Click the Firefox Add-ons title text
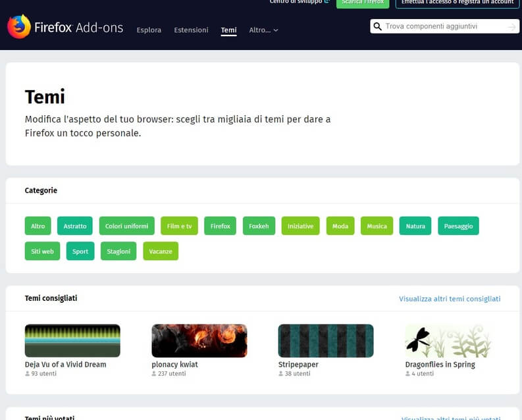 [x=78, y=28]
